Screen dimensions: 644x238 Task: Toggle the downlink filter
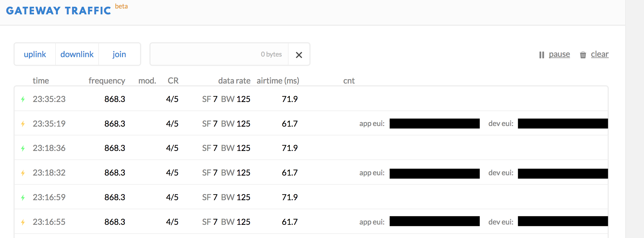[77, 54]
